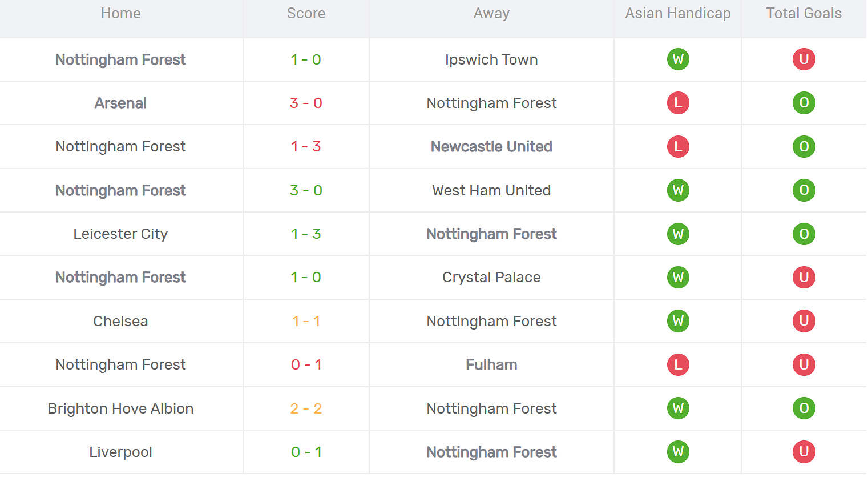The image size is (868, 477).
Task: Click the 0 - 1 score in Liverpool row
Action: 306,452
